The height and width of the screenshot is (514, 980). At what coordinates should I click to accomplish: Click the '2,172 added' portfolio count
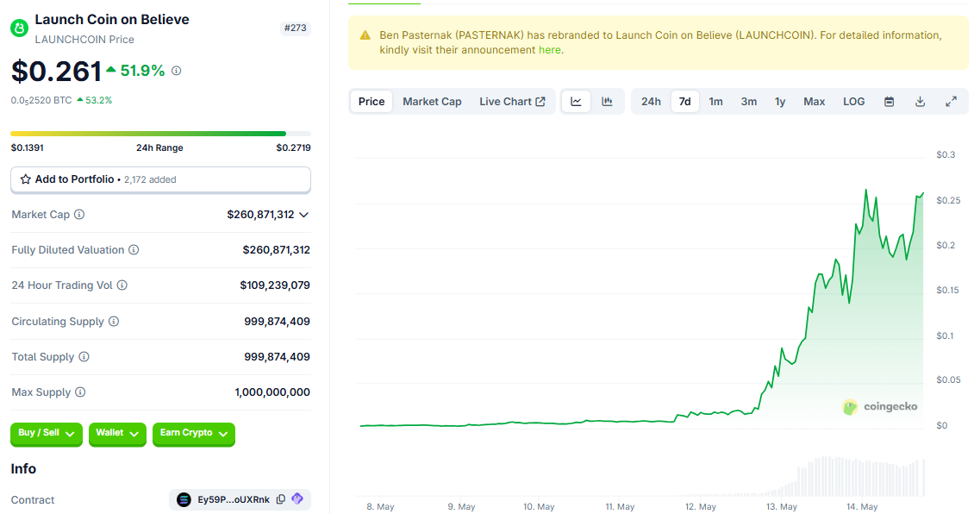[150, 179]
